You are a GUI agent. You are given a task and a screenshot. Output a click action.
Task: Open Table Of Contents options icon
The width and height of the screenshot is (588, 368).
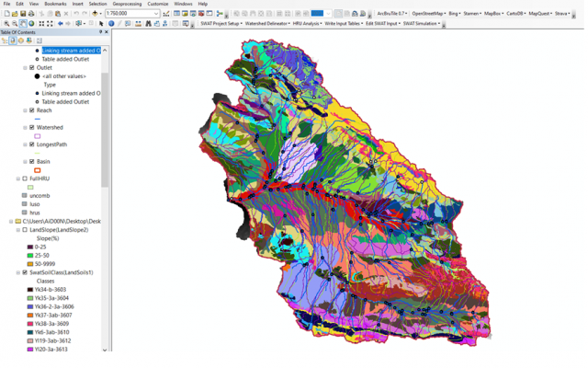click(x=40, y=40)
